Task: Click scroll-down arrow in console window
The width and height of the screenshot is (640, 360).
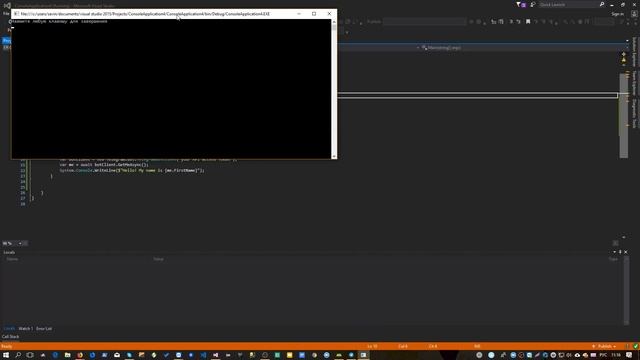Action: pyautogui.click(x=334, y=156)
